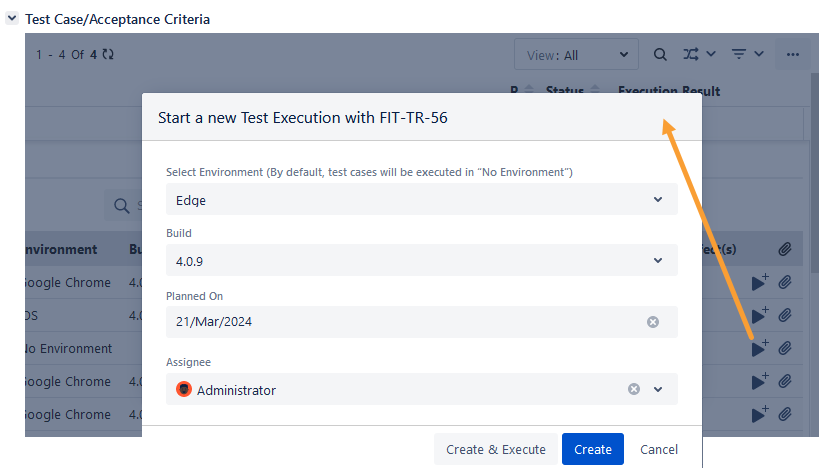Click Create & Execute button
Viewport: 823px width, 468px height.
click(495, 449)
